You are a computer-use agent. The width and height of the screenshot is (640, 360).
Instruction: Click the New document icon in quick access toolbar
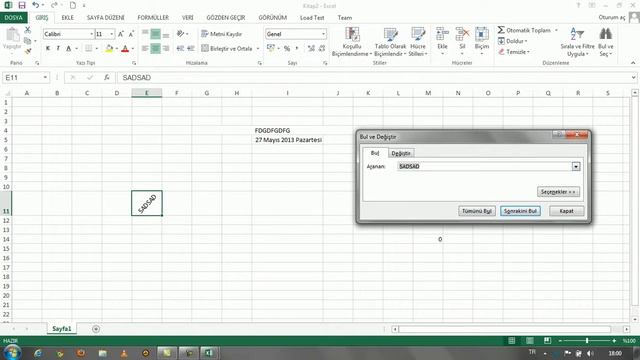point(73,5)
